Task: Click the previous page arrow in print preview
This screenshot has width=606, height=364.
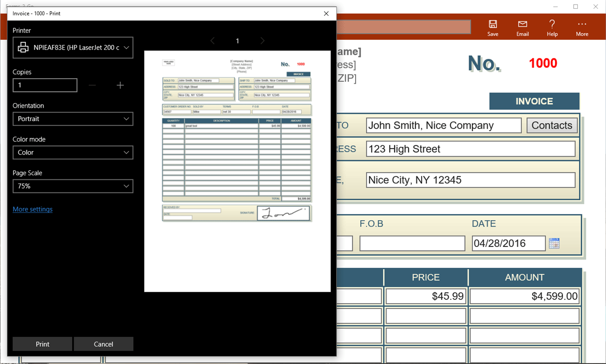Action: point(212,41)
